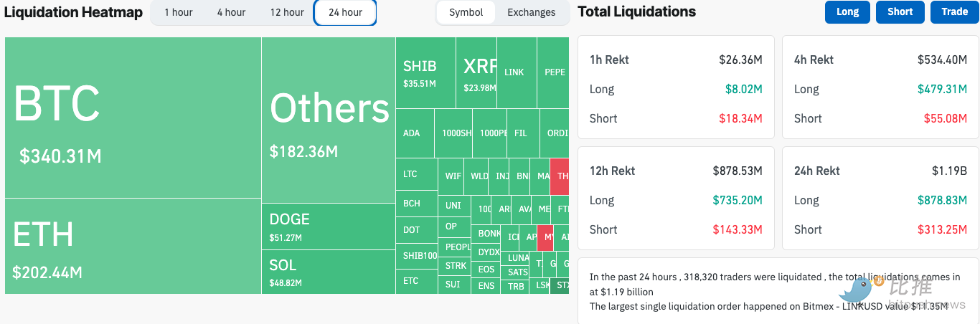Open the 24h Rekt summary card

tap(880, 199)
